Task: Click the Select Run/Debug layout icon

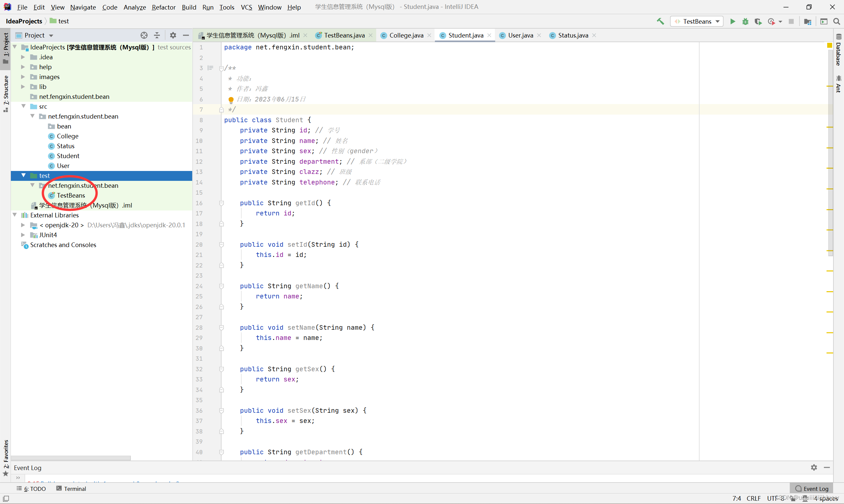Action: [824, 21]
